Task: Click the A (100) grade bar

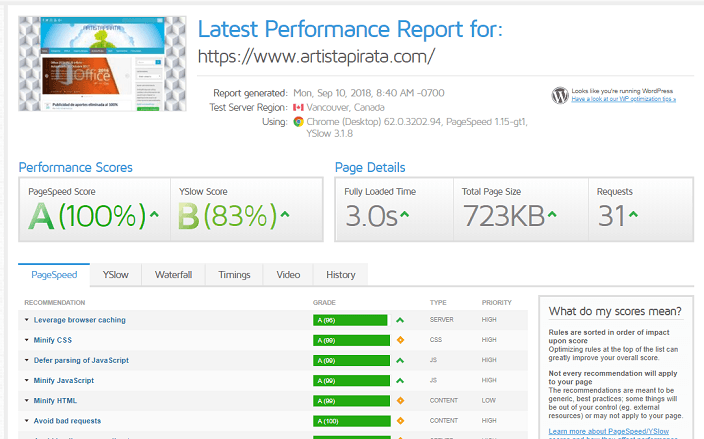Action: click(352, 421)
